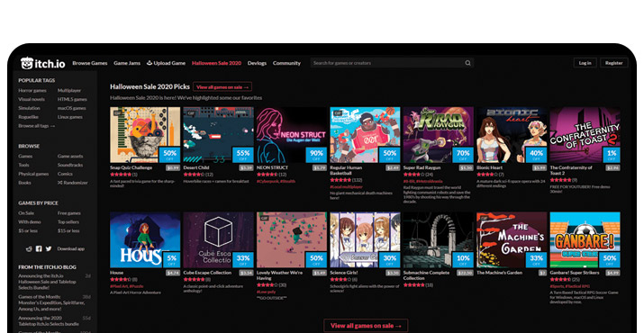
Task: Open Devlogs page
Action: tap(257, 63)
